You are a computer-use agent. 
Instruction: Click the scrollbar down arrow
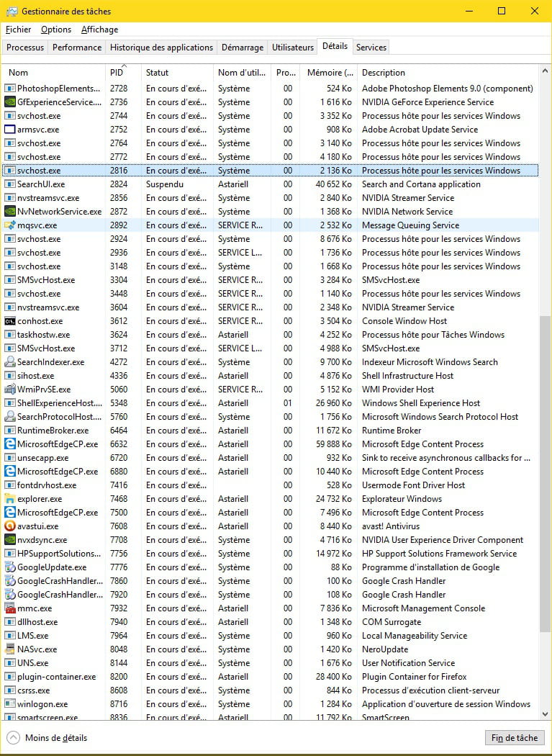(x=545, y=714)
